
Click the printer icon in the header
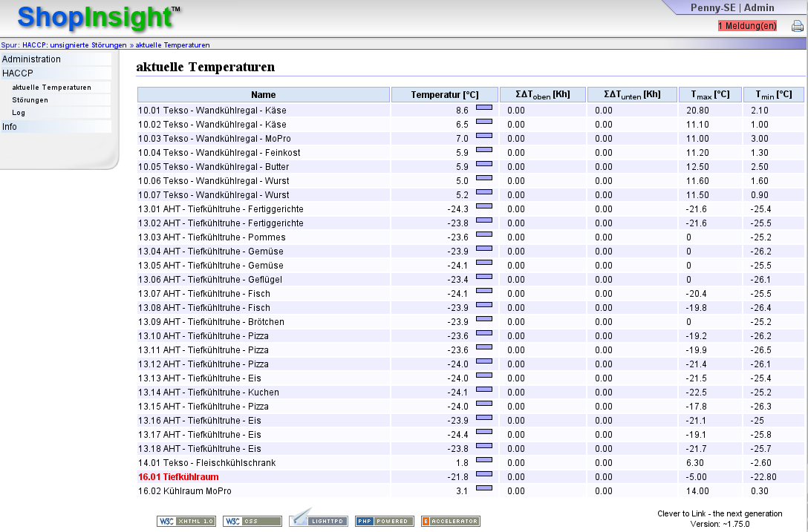point(797,26)
